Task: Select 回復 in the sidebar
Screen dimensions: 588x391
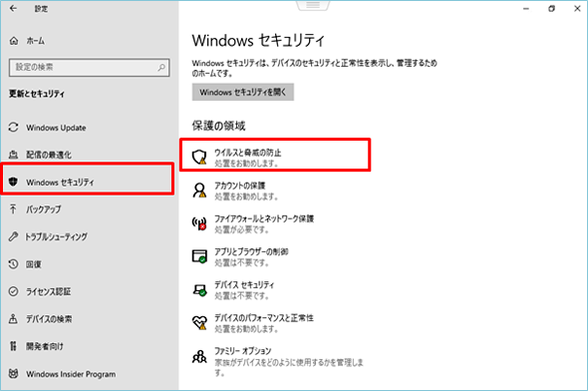Action: tap(33, 264)
